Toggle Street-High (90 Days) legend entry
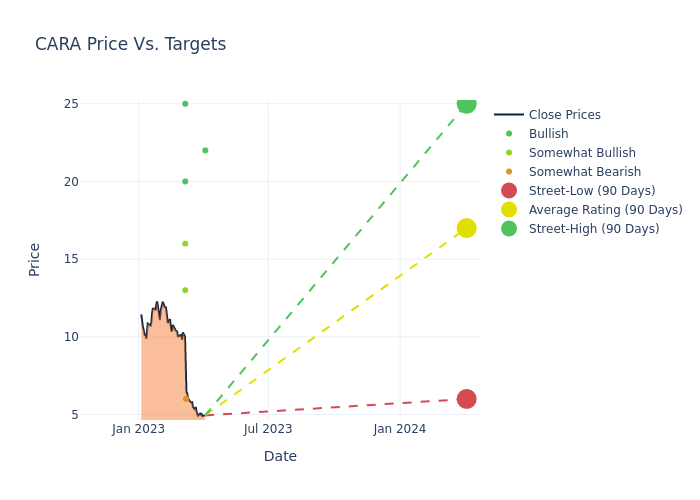Image resolution: width=700 pixels, height=500 pixels. tap(594, 229)
